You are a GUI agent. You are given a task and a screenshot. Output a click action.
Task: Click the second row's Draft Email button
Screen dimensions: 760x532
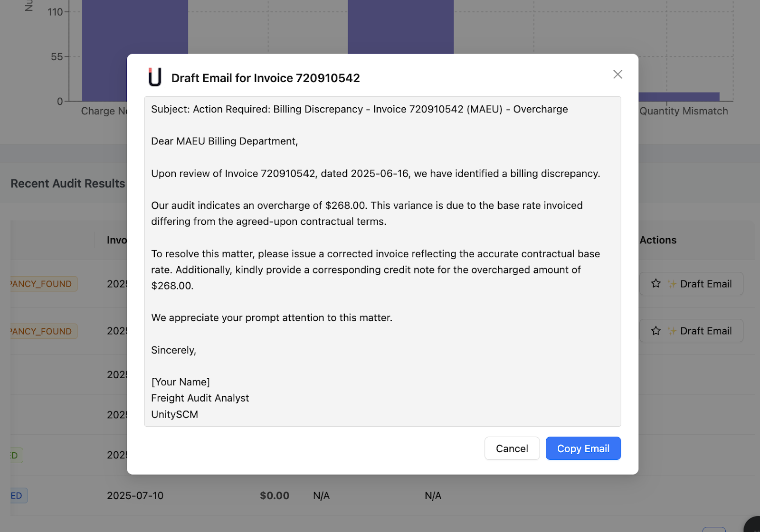click(691, 331)
